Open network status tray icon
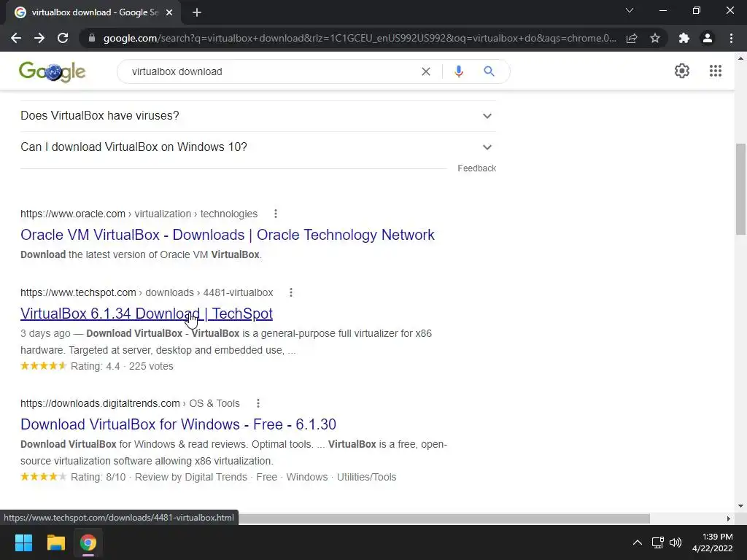The image size is (747, 560). click(657, 542)
